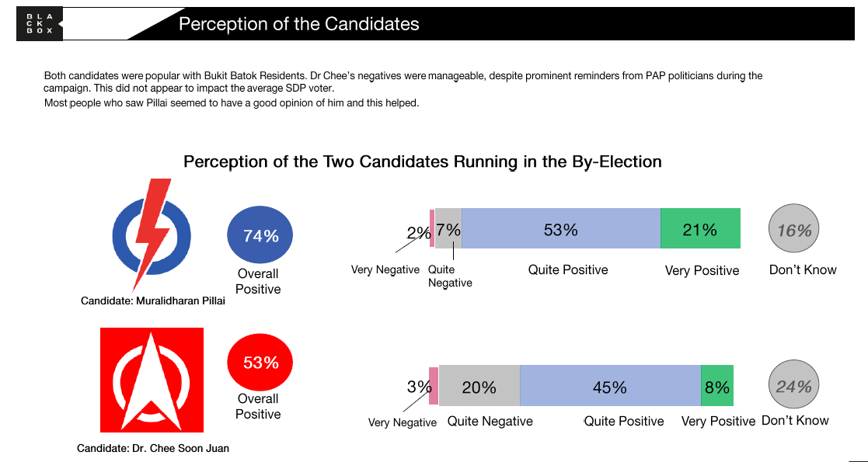This screenshot has height=462, width=868.
Task: Select Pillai's 53% Quite Positive bar segment
Action: [561, 229]
